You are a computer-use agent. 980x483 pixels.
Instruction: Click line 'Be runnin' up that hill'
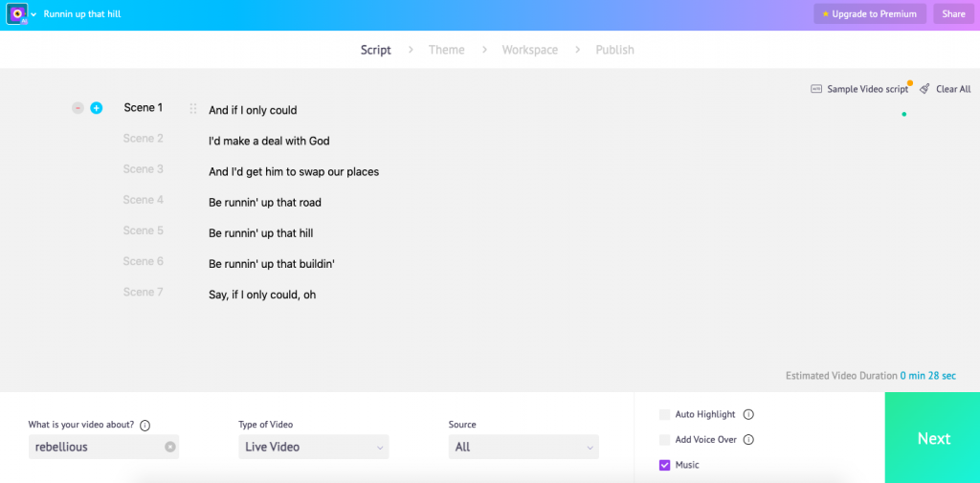[260, 233]
